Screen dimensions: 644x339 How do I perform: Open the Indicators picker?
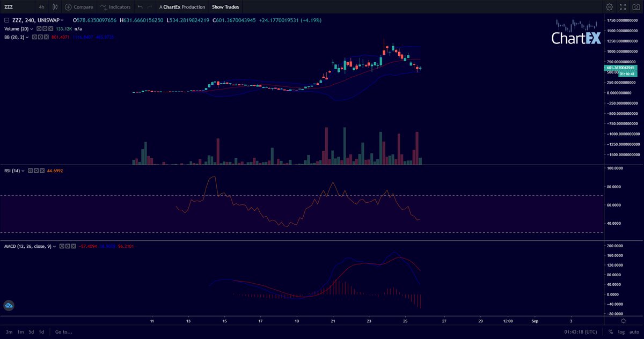point(114,7)
